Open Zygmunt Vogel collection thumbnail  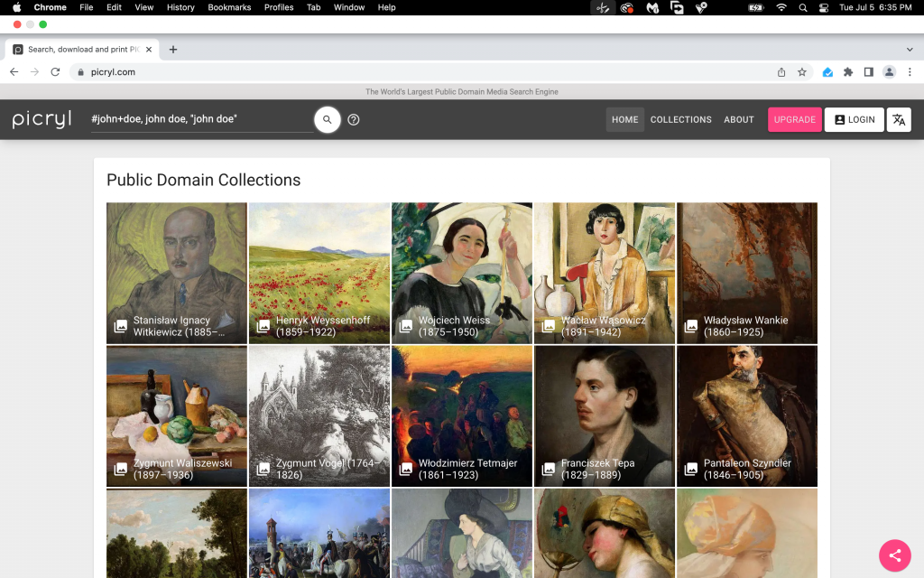(319, 415)
